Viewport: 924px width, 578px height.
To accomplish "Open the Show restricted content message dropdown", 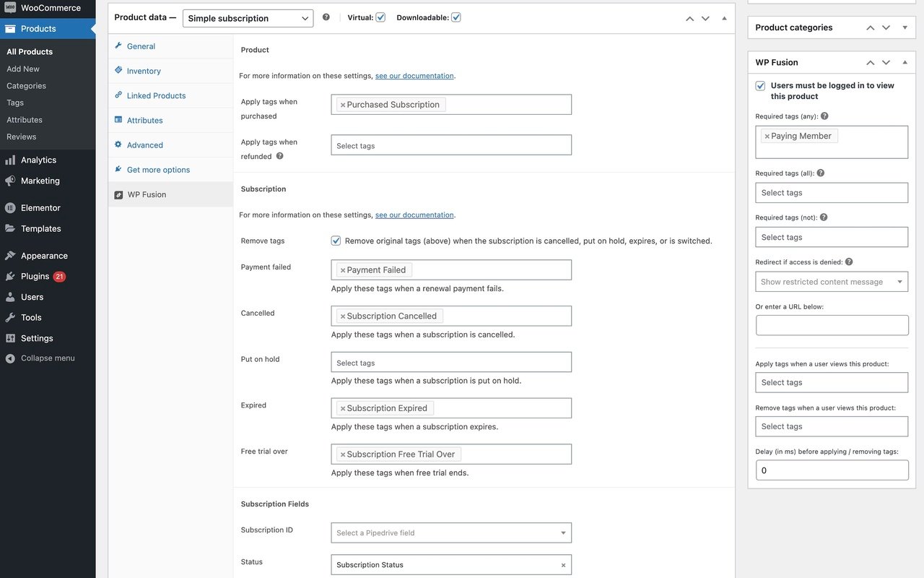I will coord(832,280).
